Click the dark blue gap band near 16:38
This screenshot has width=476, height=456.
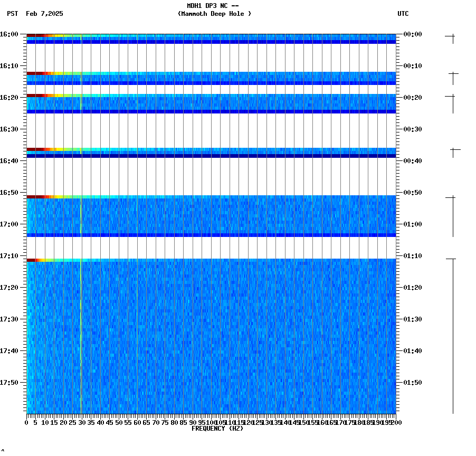pyautogui.click(x=211, y=155)
